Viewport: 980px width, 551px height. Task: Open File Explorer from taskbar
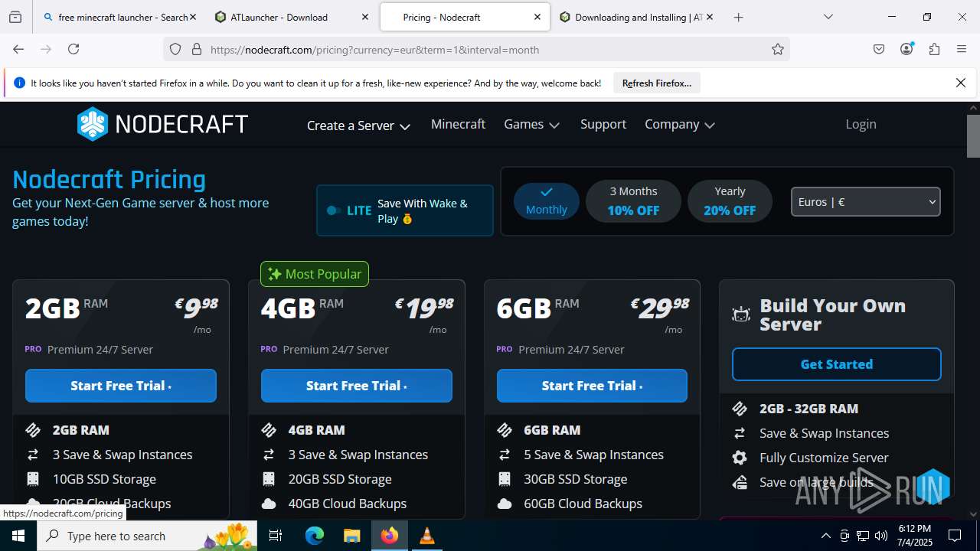351,536
